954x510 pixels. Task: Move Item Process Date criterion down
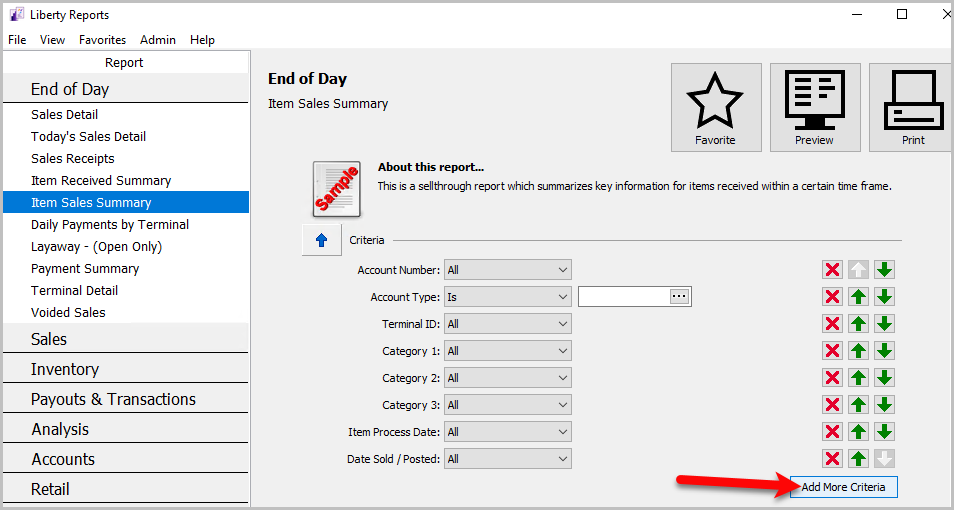(885, 431)
